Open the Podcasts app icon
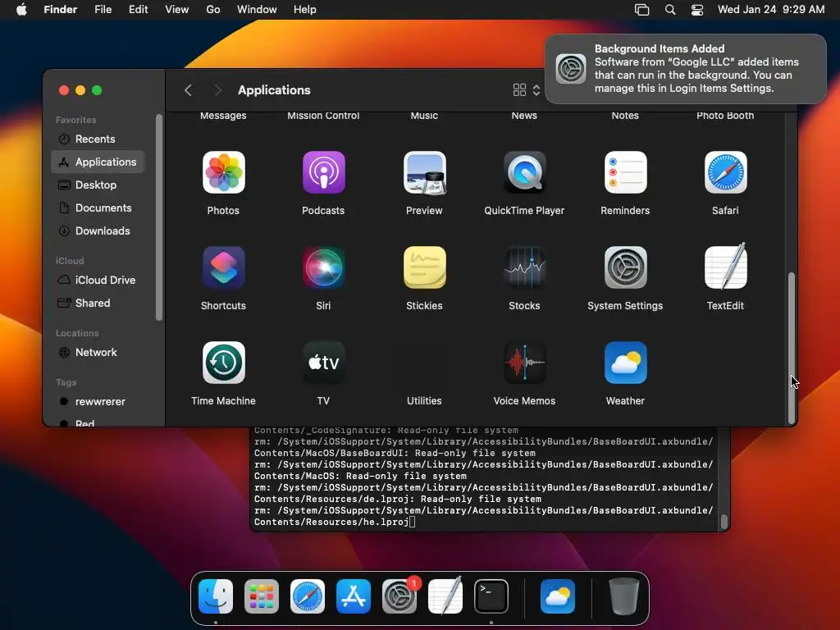 coord(323,172)
